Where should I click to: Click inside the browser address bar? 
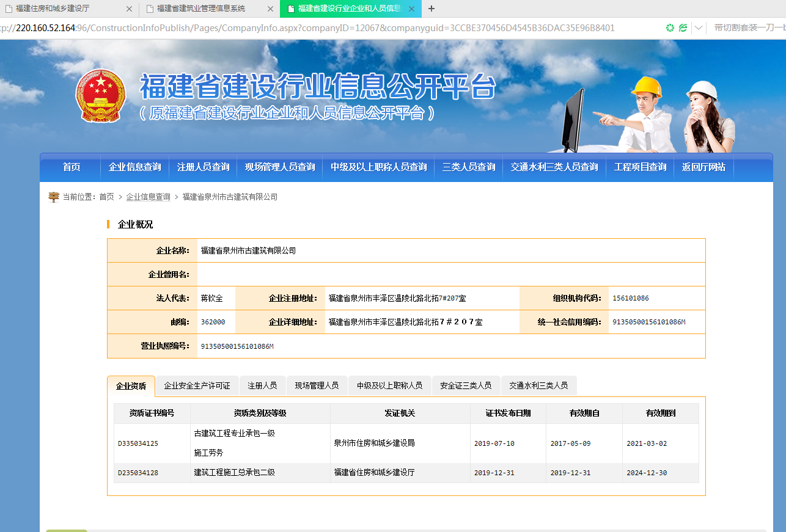306,27
